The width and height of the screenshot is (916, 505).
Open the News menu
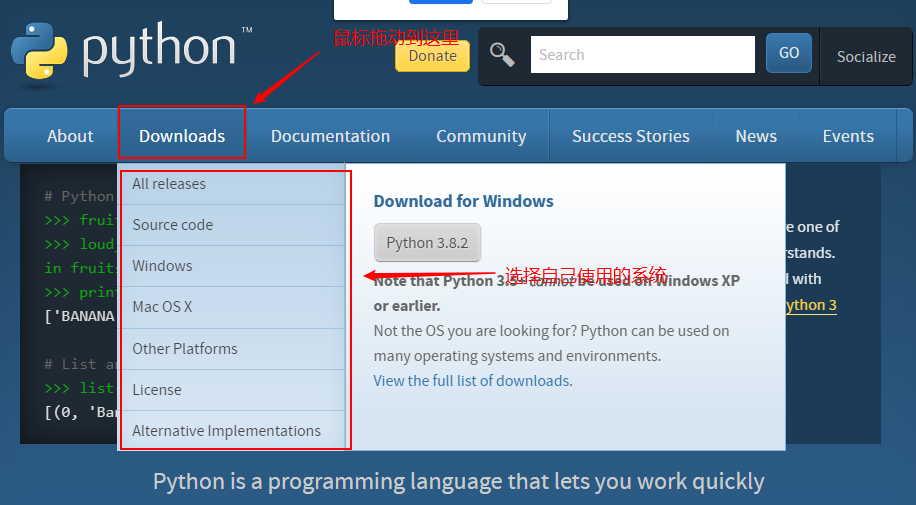tap(756, 136)
